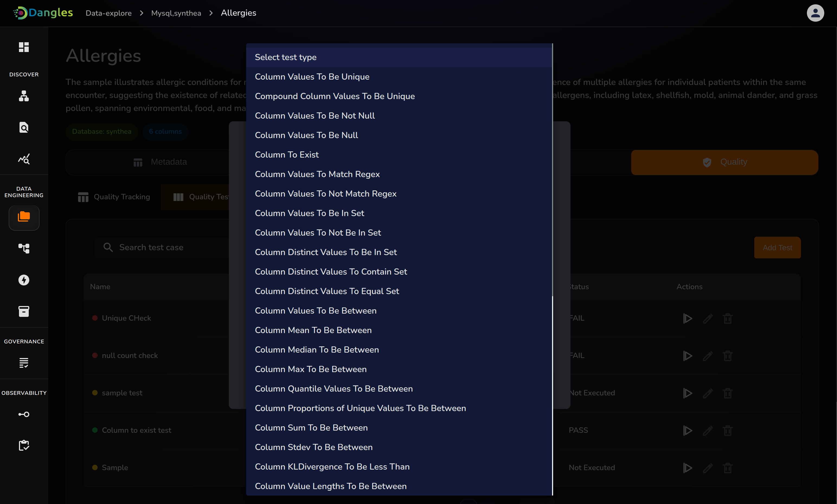Click the Data-explore breadcrumb link
Image resolution: width=837 pixels, height=504 pixels.
pyautogui.click(x=108, y=13)
